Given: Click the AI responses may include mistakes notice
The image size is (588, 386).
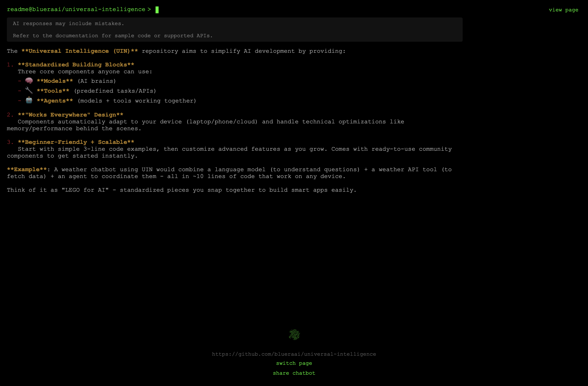Looking at the screenshot, I should tap(68, 24).
